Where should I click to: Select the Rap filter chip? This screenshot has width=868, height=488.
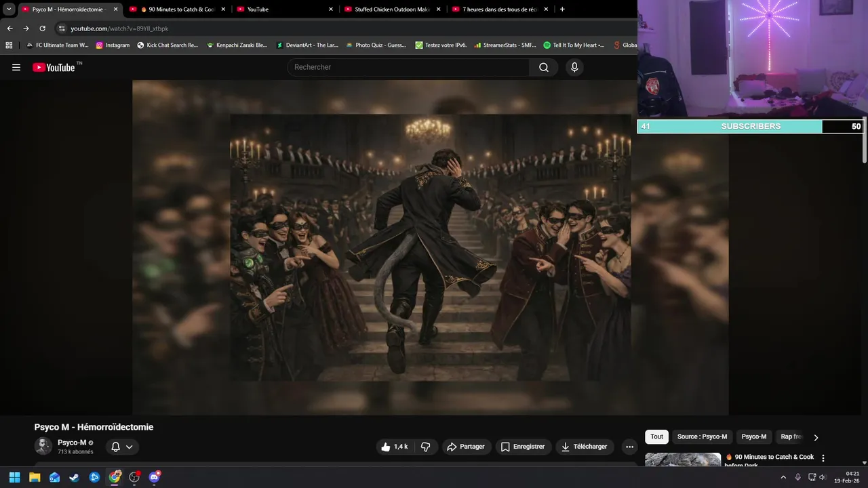[x=791, y=437]
